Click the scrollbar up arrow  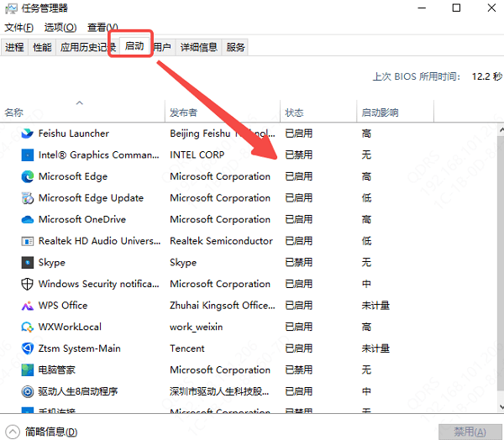pos(501,130)
